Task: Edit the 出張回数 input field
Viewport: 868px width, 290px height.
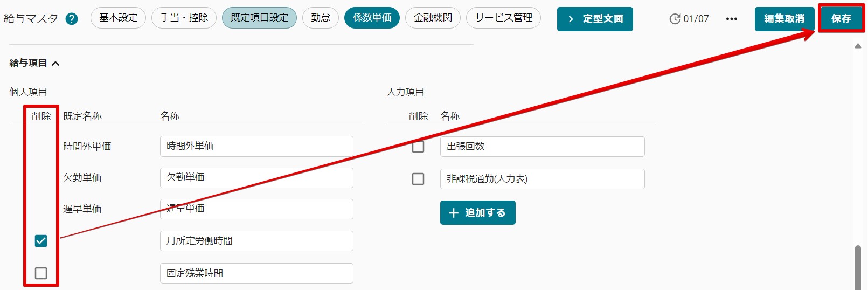Action: [x=543, y=147]
